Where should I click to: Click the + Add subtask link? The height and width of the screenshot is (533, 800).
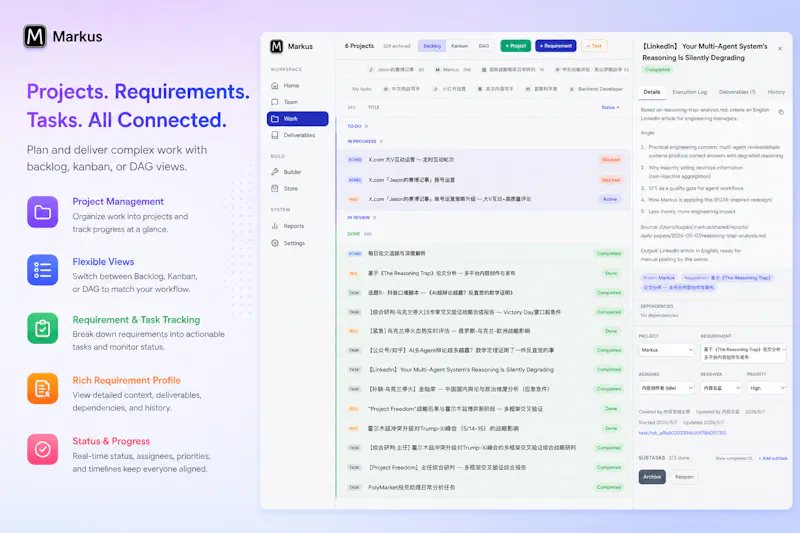[x=773, y=458]
